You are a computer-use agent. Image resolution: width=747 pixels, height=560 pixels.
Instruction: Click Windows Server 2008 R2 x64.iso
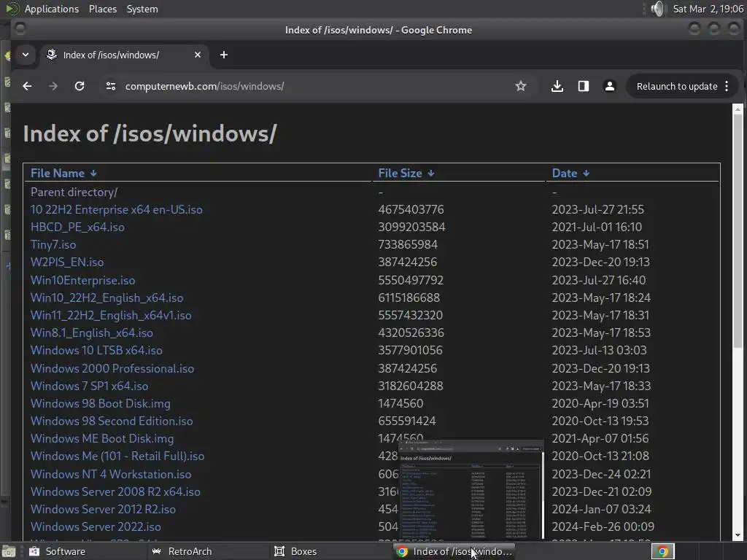pyautogui.click(x=116, y=492)
